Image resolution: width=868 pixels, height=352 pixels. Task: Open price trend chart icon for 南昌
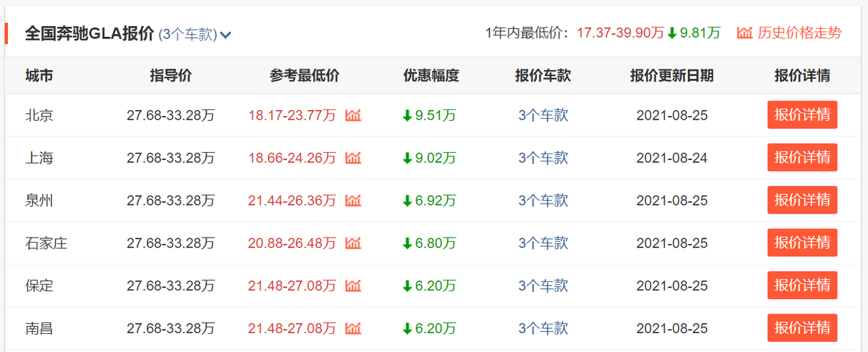tap(353, 329)
